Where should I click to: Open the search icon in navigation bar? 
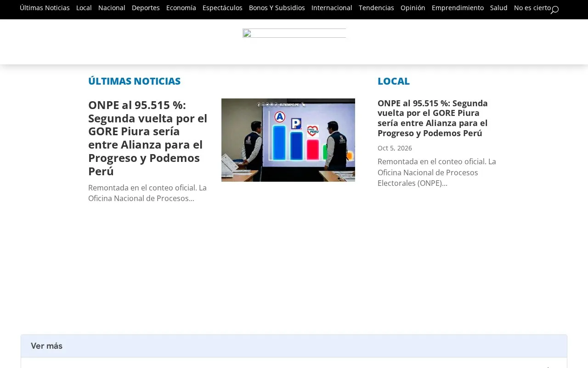554,10
